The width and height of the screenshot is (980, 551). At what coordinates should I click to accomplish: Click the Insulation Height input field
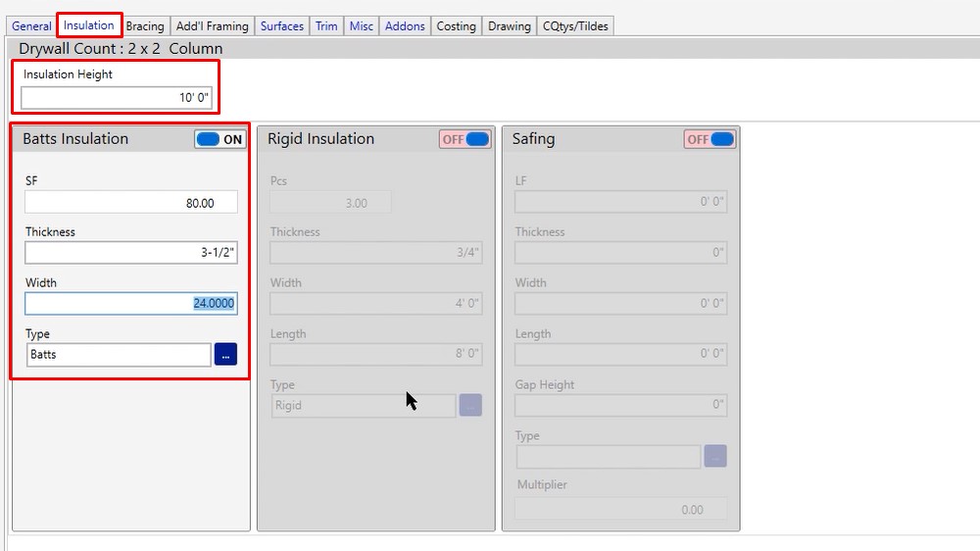(117, 98)
